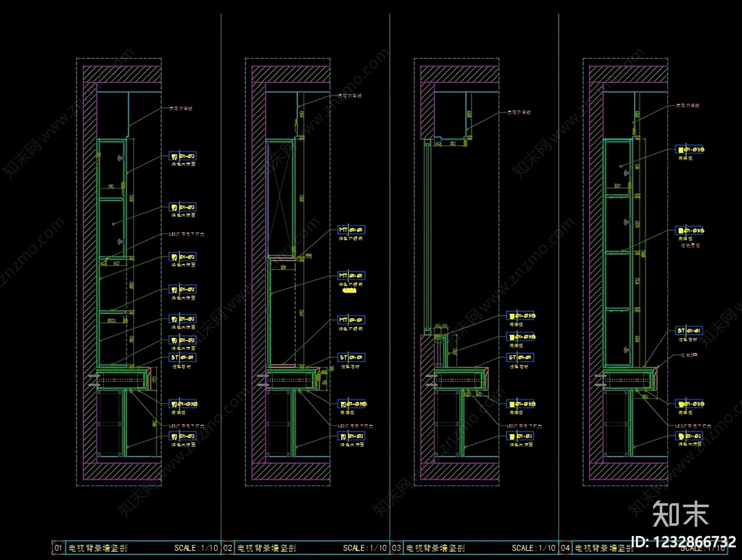Select the title 电视背景墙竖剖 of drawing 03
Screen dimensions: 742x560
point(435,548)
